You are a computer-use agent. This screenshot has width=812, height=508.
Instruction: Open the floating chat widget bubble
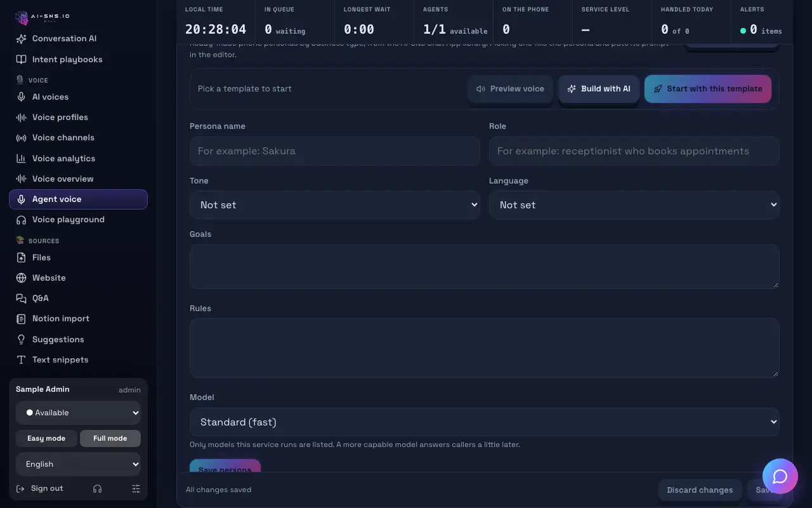780,477
